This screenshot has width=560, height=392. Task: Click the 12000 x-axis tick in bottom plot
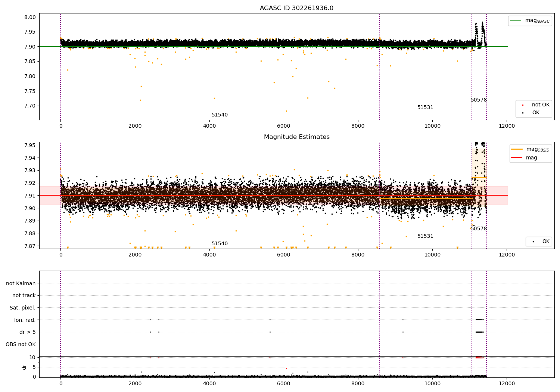(507, 384)
